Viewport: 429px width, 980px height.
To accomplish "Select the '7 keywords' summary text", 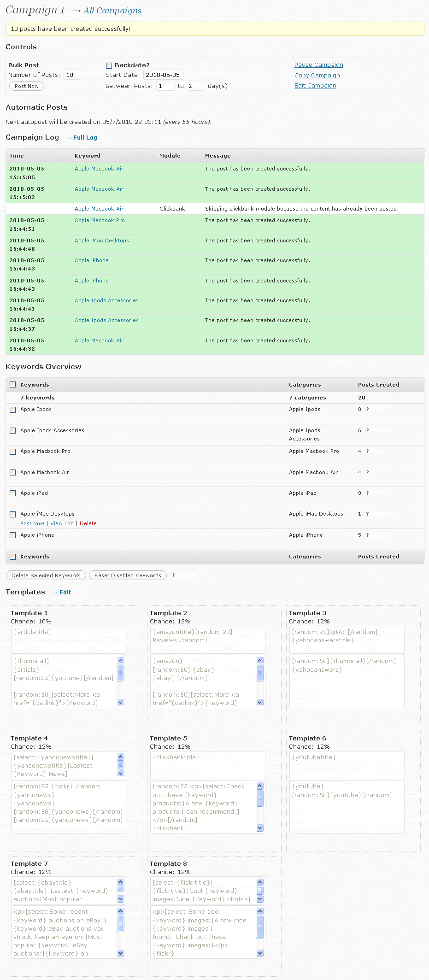I will [37, 398].
